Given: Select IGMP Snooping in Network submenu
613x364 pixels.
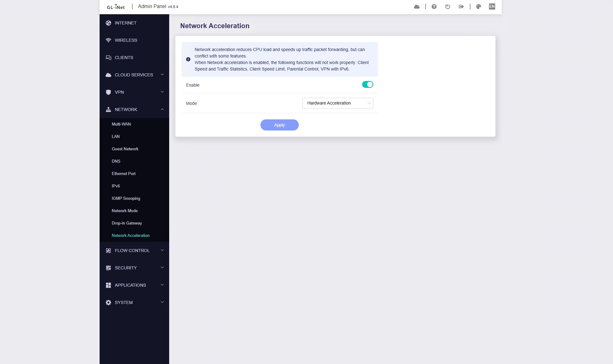Looking at the screenshot, I should [126, 198].
